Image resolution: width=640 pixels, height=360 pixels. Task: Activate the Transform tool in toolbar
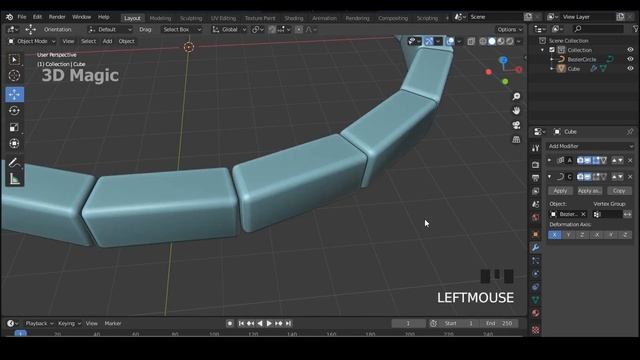tap(14, 143)
